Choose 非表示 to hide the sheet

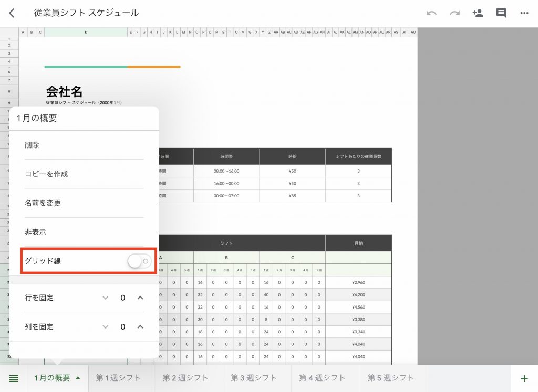pyautogui.click(x=36, y=231)
